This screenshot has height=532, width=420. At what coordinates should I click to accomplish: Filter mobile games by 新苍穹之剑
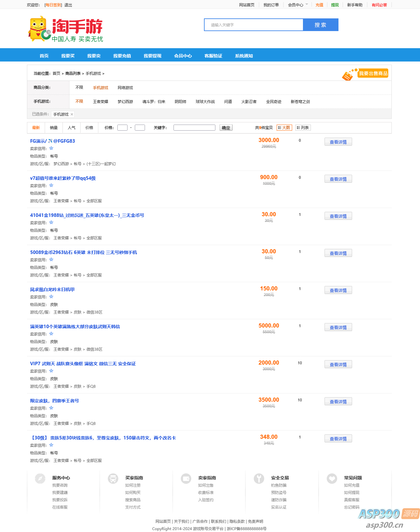(300, 102)
